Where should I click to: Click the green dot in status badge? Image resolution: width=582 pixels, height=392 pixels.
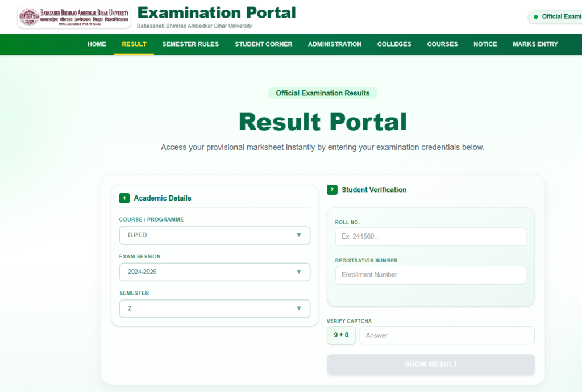pos(535,16)
